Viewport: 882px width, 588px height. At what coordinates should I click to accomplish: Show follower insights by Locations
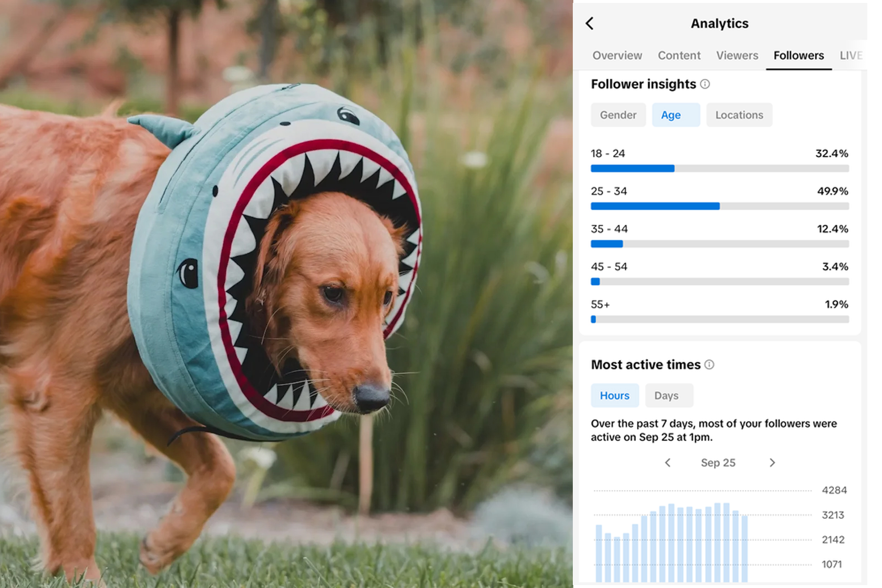(x=739, y=115)
